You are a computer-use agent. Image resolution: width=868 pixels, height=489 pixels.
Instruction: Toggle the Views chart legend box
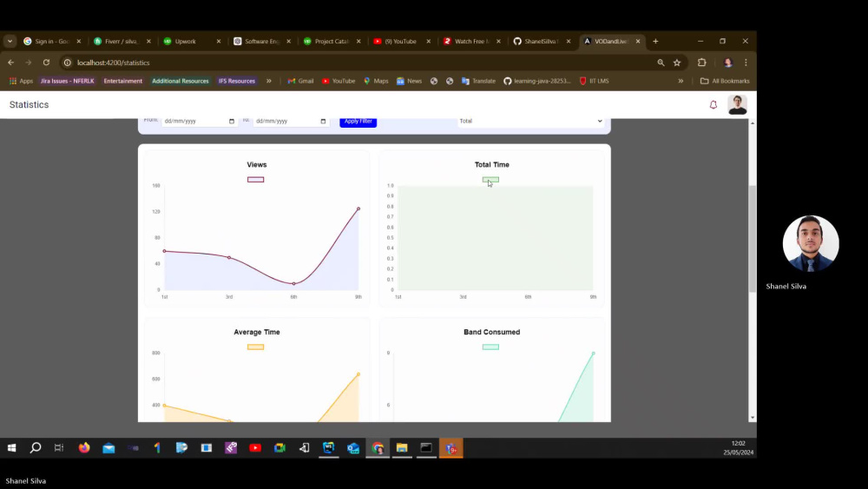coord(256,180)
